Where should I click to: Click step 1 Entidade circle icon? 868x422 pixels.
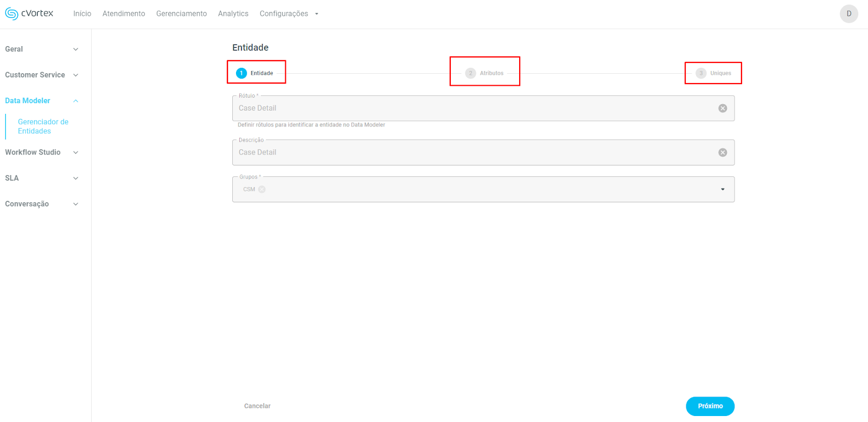point(241,73)
